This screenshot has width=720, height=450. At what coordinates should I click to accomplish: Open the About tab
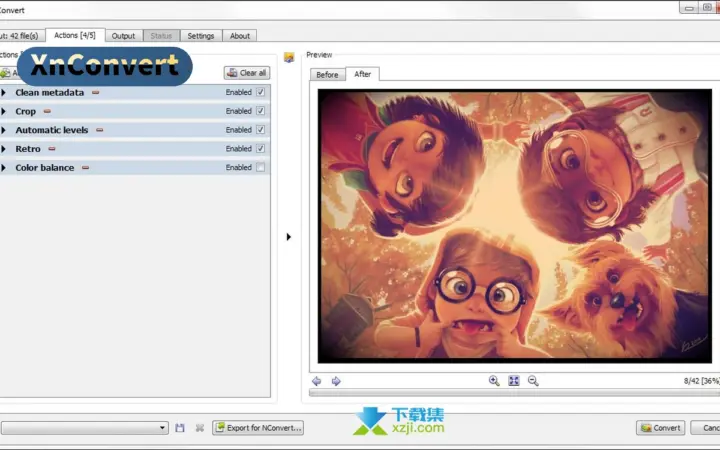(240, 36)
